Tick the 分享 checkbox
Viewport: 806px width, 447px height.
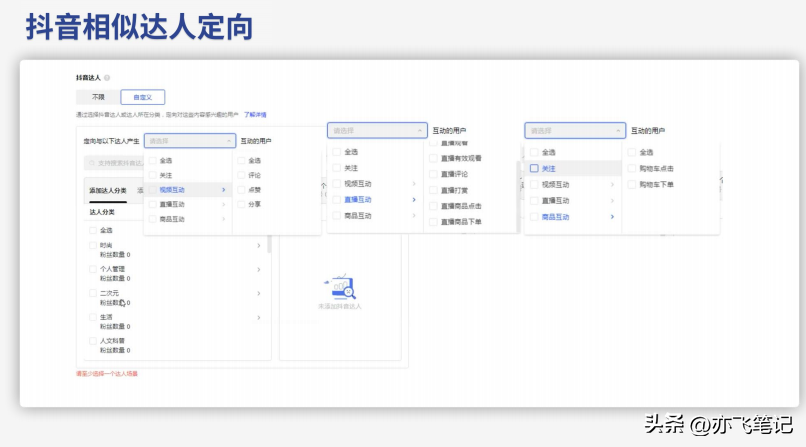pyautogui.click(x=241, y=204)
